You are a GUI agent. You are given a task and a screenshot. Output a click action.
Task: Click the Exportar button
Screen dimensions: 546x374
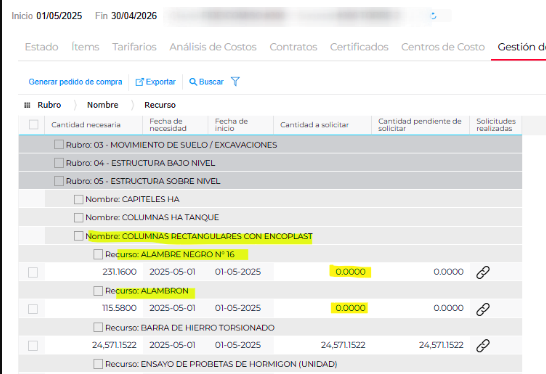pos(155,82)
